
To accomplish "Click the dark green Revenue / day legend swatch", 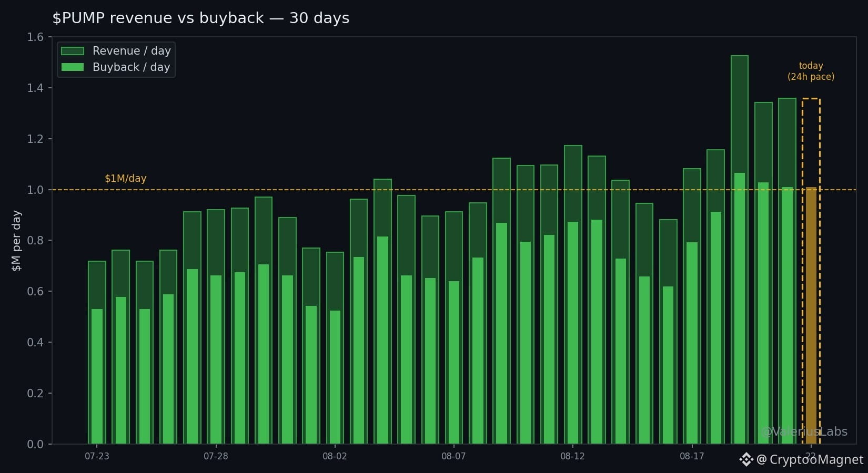I will (x=73, y=51).
